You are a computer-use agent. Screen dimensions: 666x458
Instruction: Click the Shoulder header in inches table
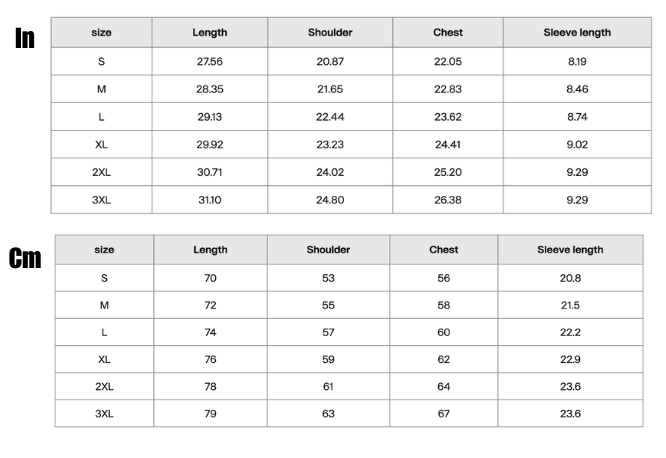(x=330, y=32)
